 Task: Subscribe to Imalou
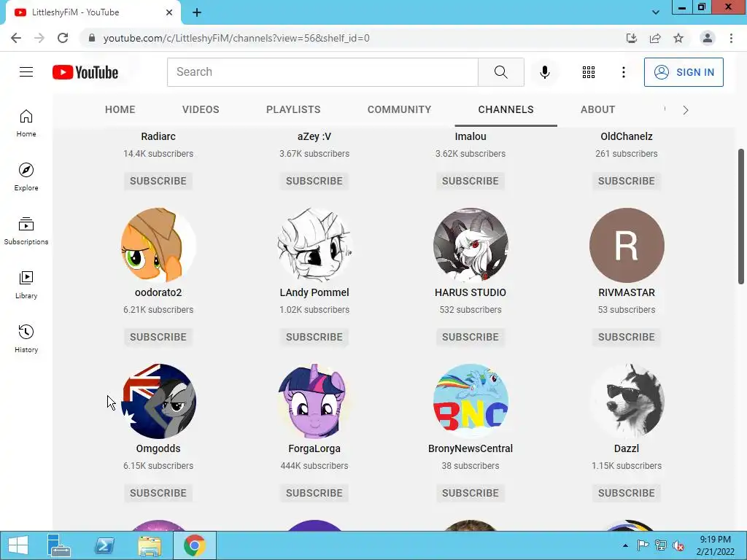point(471,181)
